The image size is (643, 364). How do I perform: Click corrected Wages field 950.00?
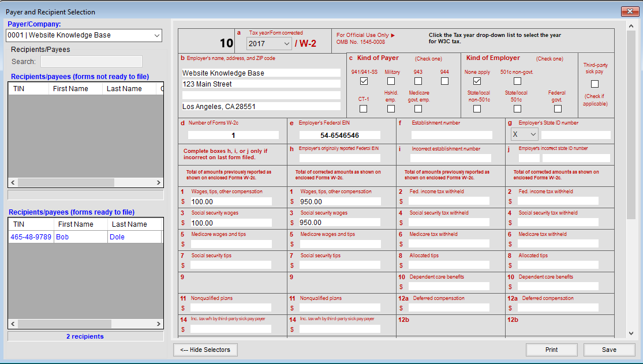coord(340,201)
